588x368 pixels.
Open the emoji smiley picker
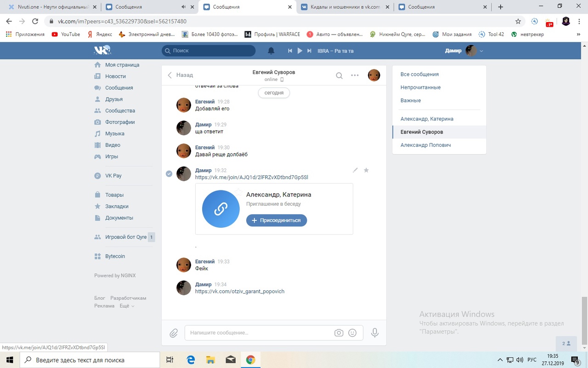click(x=352, y=333)
